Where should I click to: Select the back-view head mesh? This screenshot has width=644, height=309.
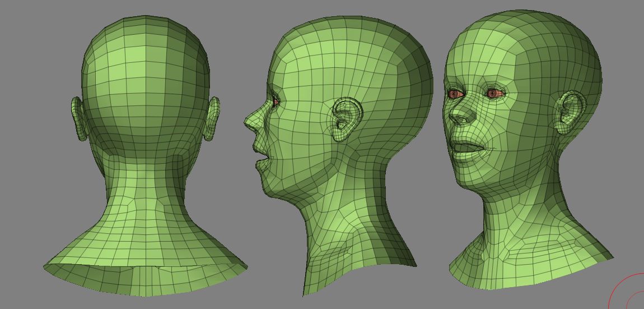[x=146, y=156]
